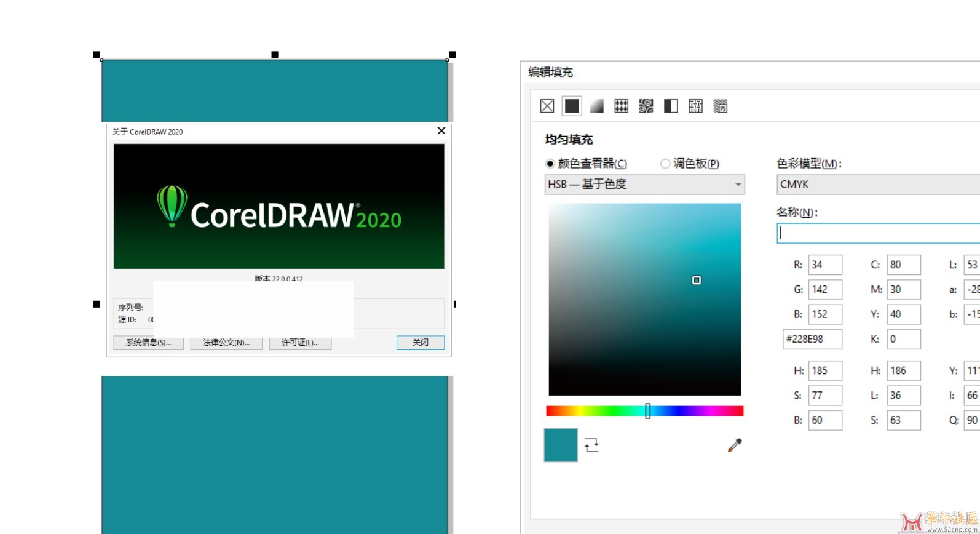The width and height of the screenshot is (980, 534).
Task: Open the HSB — 基于色度 dropdown
Action: click(x=644, y=185)
